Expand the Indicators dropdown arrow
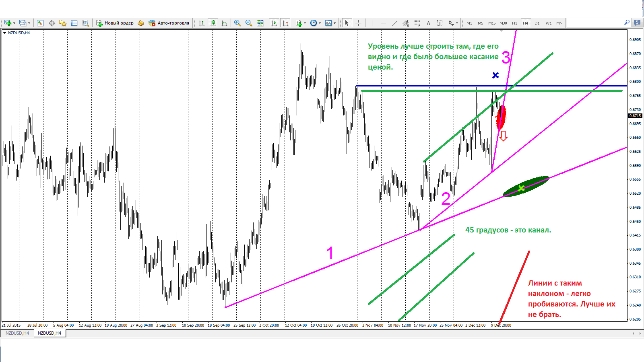644x362 pixels. [305, 23]
